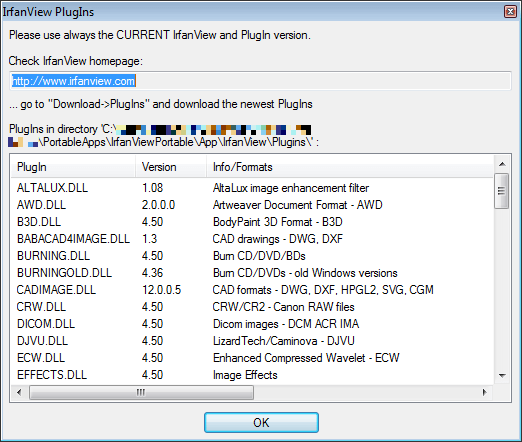Screen dimensions: 522x442
Task: Click 'BodyPaint 3D Format - B3D' text
Action: pyautogui.click(x=278, y=222)
